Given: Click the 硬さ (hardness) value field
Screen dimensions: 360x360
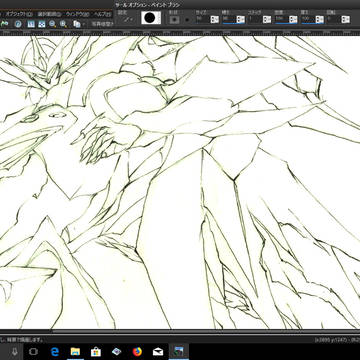Looking at the screenshot, I should click(x=229, y=19).
